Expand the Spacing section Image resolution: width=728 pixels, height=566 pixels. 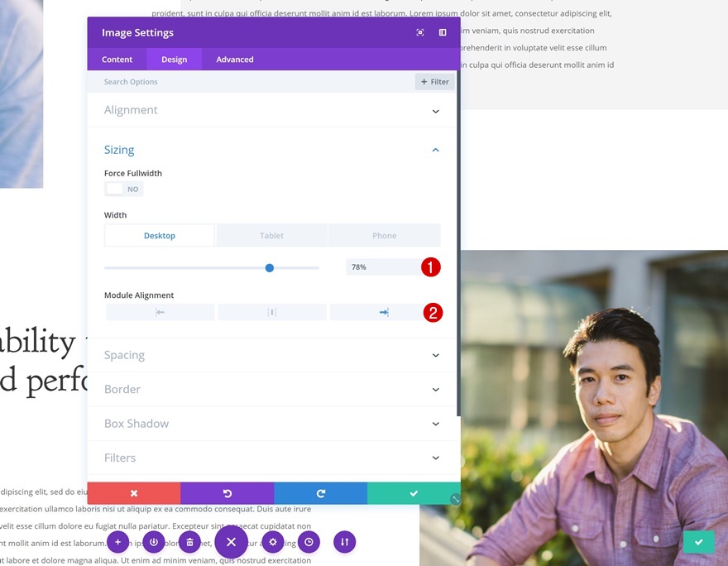coord(271,355)
